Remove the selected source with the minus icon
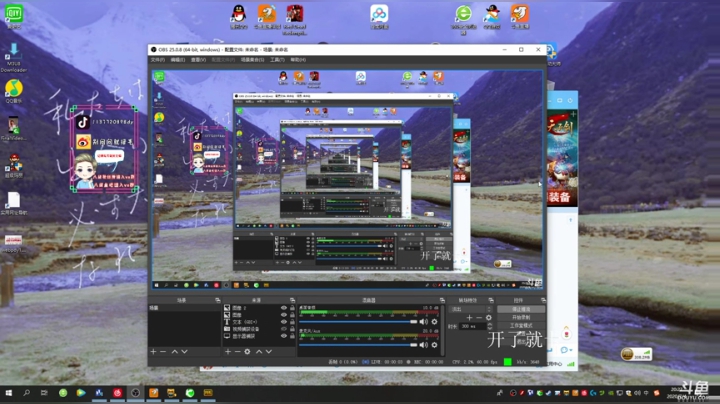The width and height of the screenshot is (720, 404). click(237, 352)
